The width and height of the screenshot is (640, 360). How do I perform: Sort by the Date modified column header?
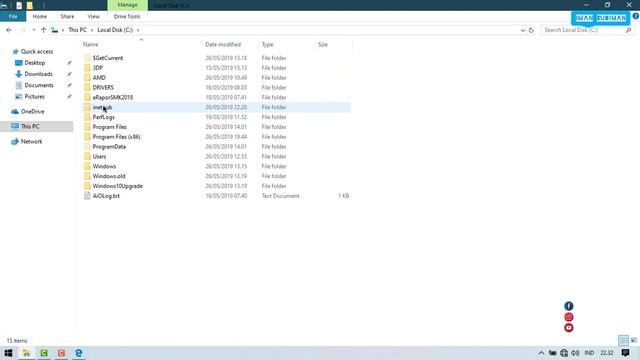pyautogui.click(x=223, y=44)
